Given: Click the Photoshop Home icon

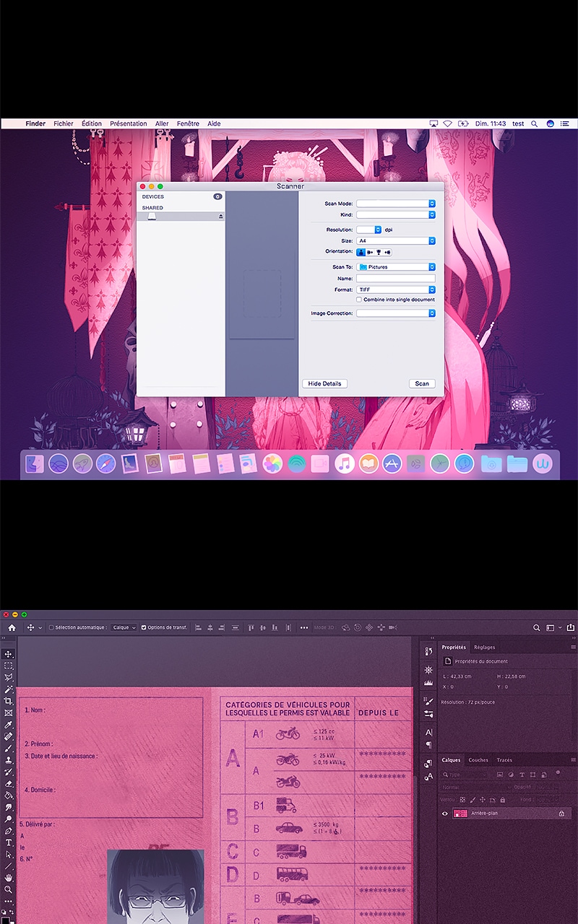Looking at the screenshot, I should [x=12, y=628].
